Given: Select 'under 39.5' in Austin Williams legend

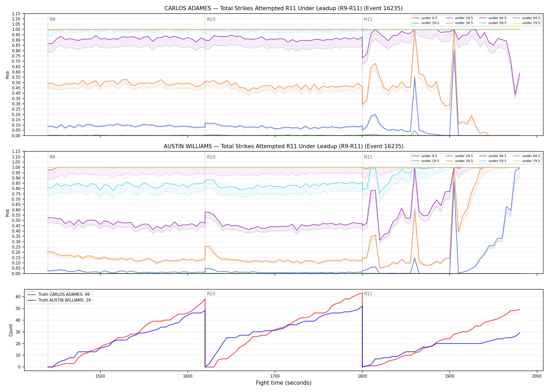Looking at the screenshot, I should (x=459, y=161).
